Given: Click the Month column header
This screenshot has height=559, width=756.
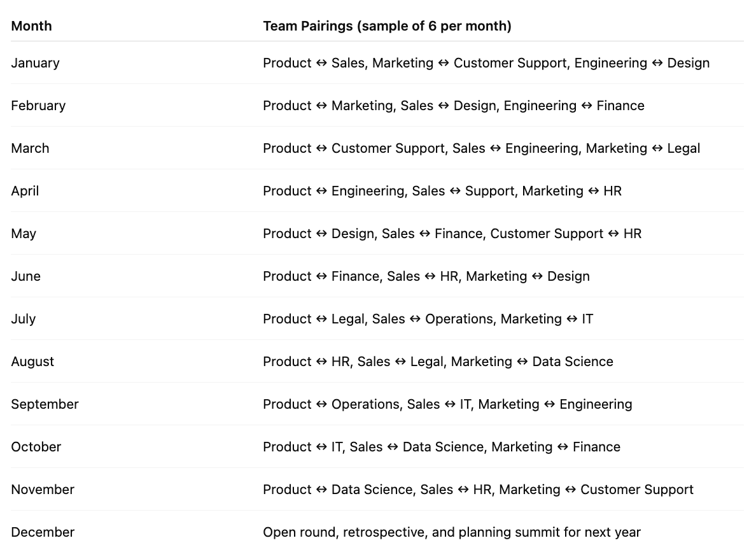Looking at the screenshot, I should (x=31, y=26).
